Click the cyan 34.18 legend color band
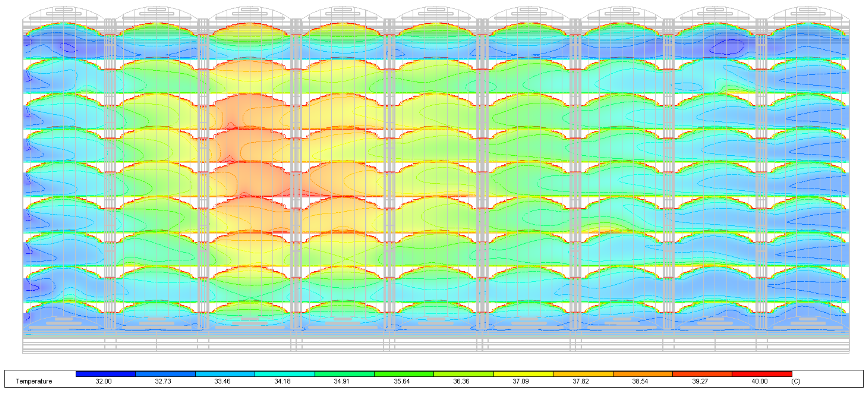 (284, 374)
